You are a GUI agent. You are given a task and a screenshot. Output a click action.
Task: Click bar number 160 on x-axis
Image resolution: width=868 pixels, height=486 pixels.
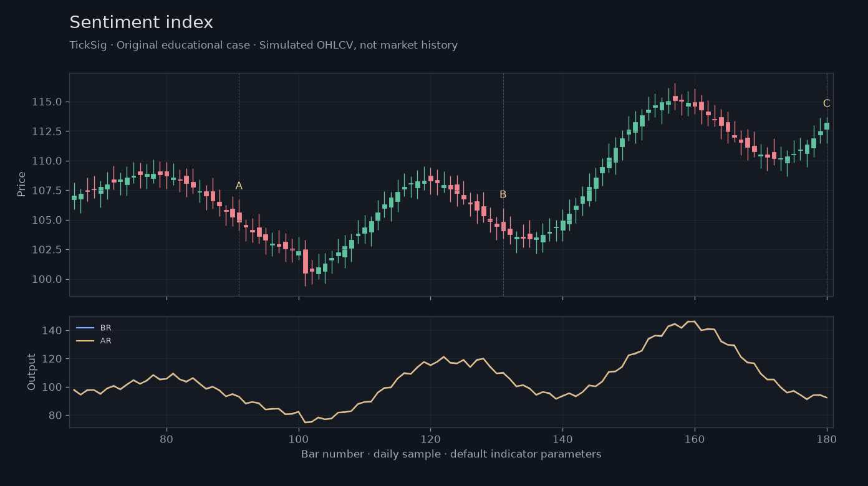[x=695, y=439]
